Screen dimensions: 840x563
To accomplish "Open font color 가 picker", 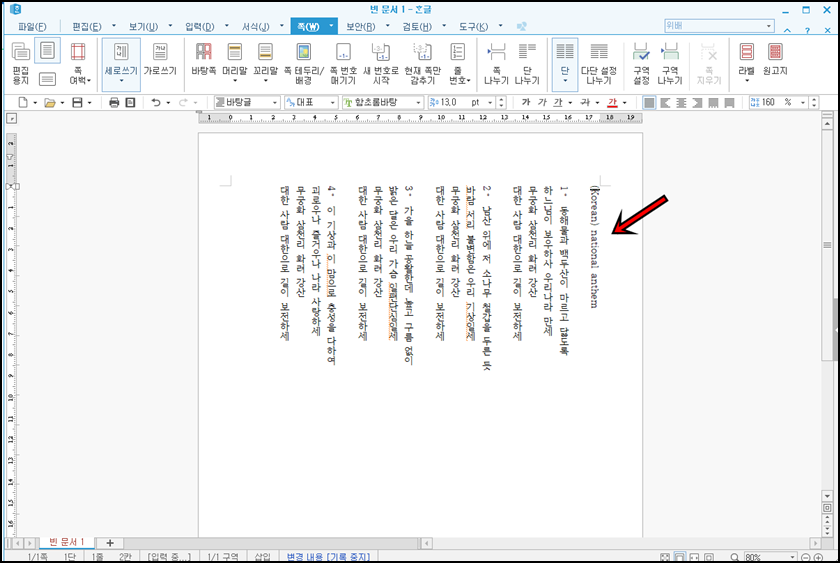I will click(x=612, y=102).
